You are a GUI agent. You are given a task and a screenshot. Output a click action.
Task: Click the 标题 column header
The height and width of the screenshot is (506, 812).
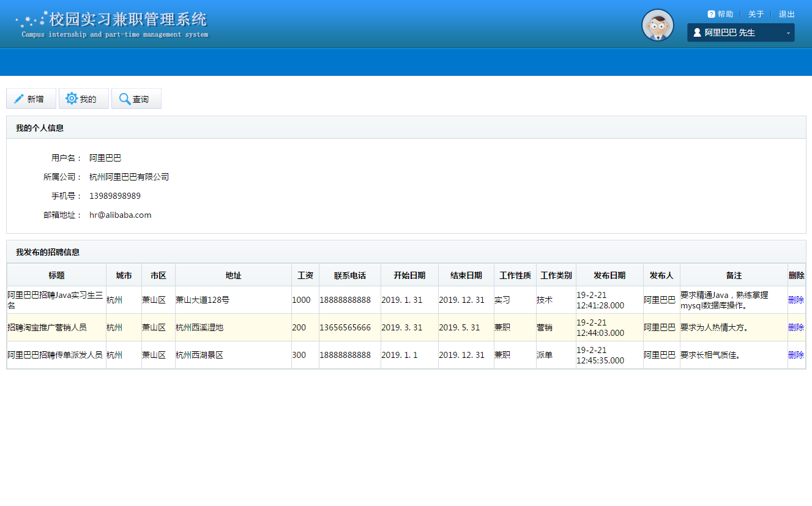[x=57, y=275]
